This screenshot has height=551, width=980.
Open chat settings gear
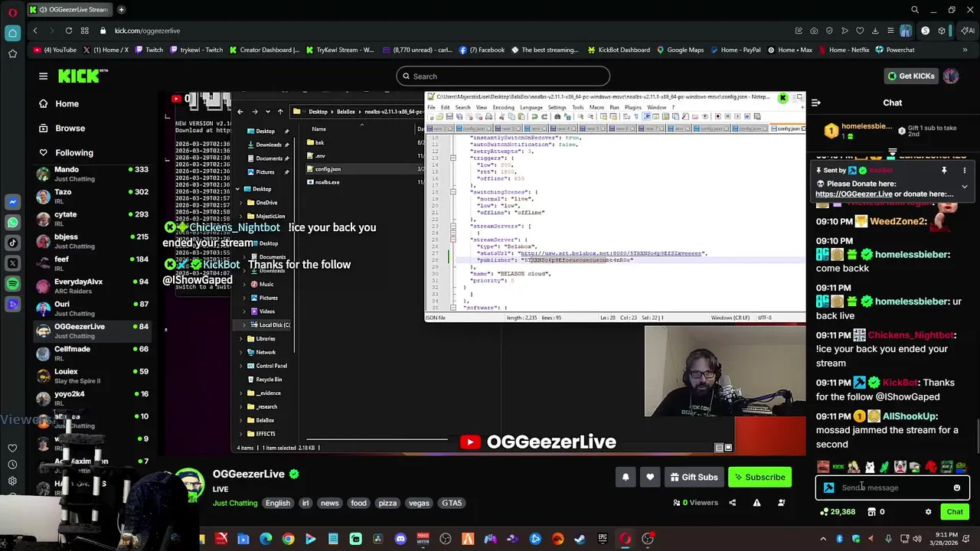coord(928,512)
